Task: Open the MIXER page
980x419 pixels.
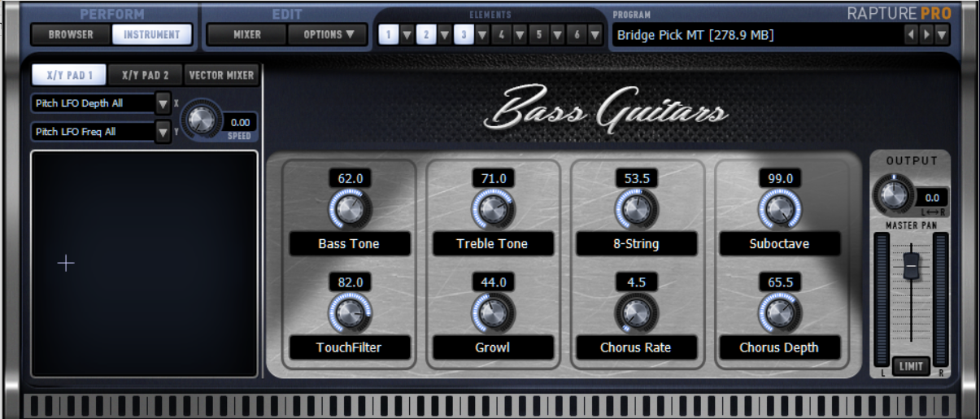Action: coord(247,34)
